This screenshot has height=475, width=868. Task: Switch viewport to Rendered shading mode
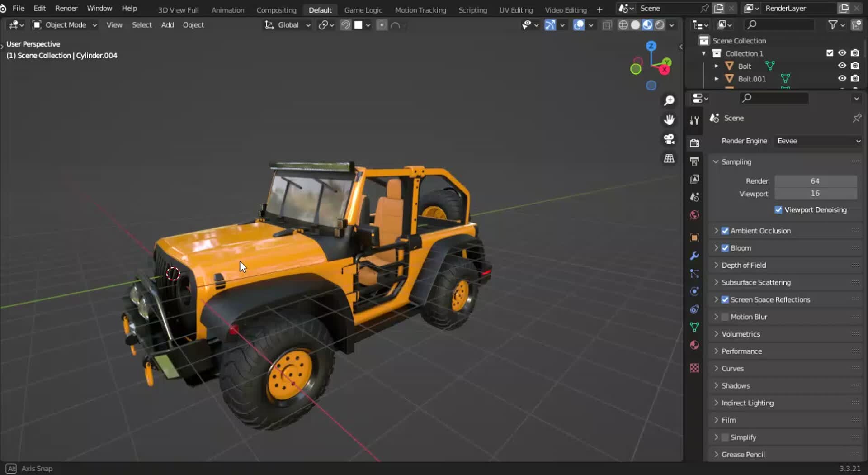pyautogui.click(x=659, y=25)
